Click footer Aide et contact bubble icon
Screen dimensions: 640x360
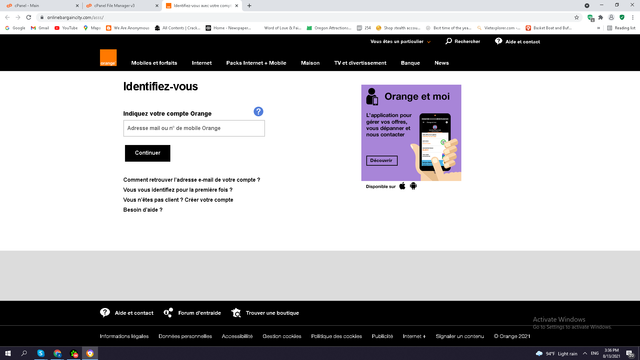105,313
